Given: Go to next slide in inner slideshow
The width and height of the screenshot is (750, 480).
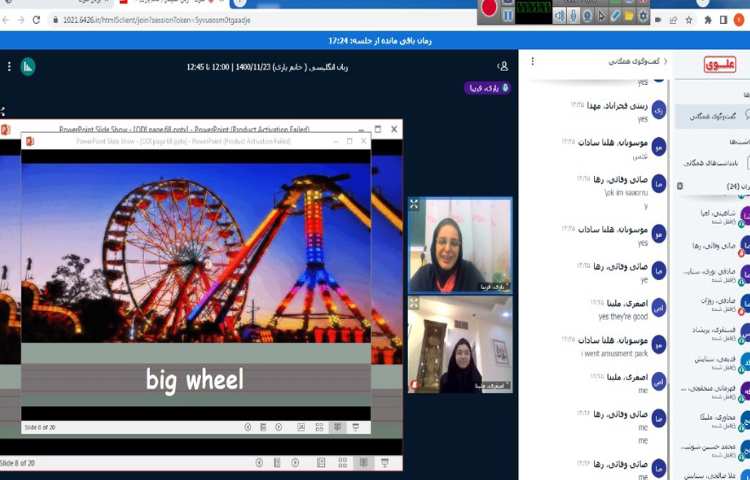Looking at the screenshot, I should 281,427.
